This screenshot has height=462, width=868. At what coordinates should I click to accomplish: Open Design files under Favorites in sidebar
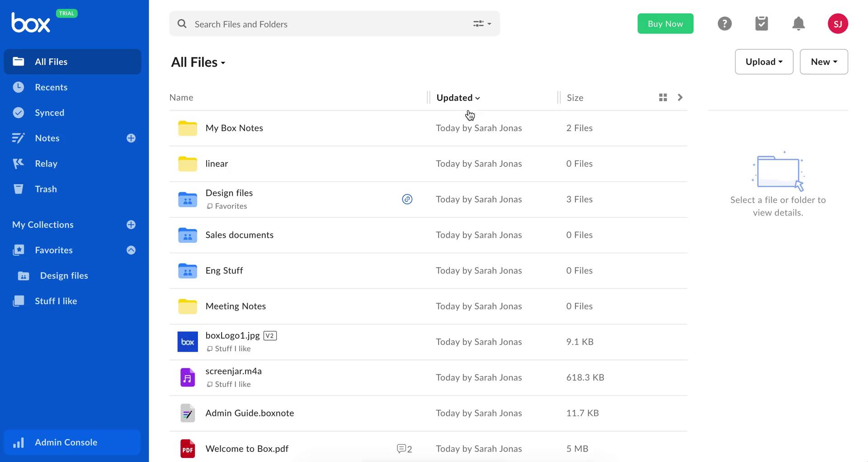pos(64,276)
